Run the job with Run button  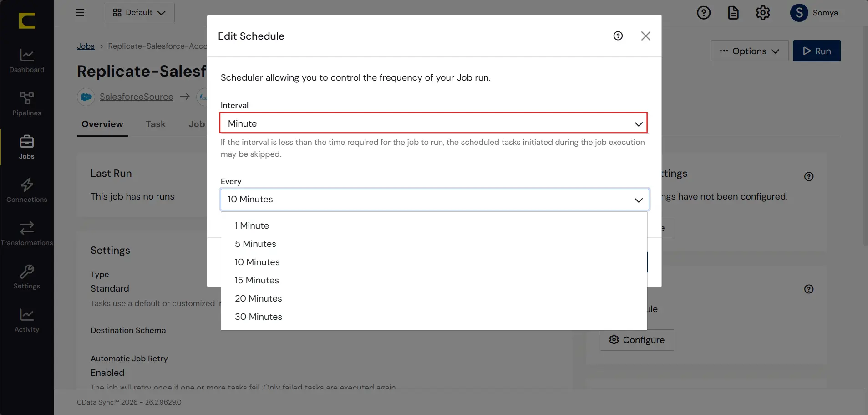[817, 51]
